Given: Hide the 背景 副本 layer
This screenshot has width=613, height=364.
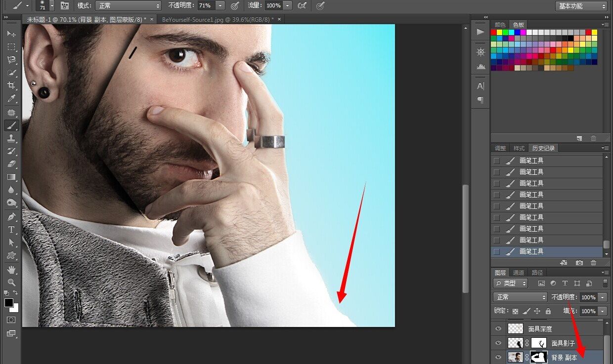Looking at the screenshot, I should [498, 357].
